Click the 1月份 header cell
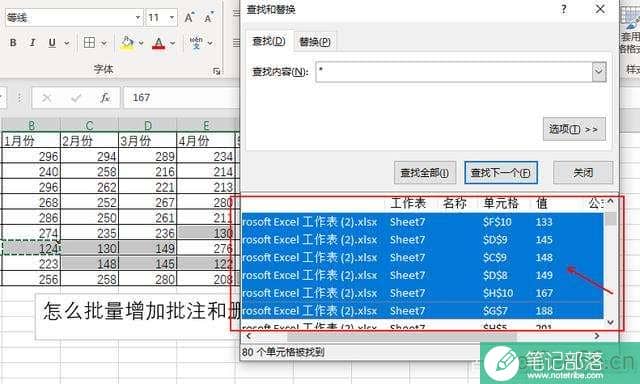The height and width of the screenshot is (384, 640). [x=31, y=141]
